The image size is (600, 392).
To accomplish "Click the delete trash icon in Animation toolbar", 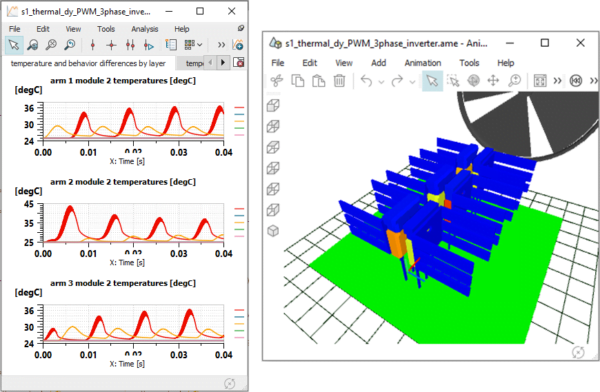I will click(339, 81).
